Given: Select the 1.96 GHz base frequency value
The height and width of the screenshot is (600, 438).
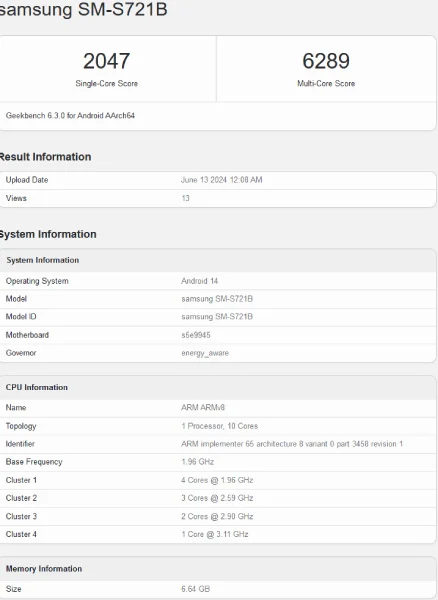Looking at the screenshot, I should point(197,462).
